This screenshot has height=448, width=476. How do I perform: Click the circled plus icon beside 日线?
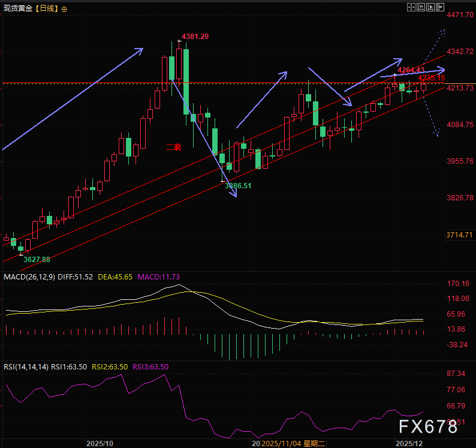tap(64, 9)
